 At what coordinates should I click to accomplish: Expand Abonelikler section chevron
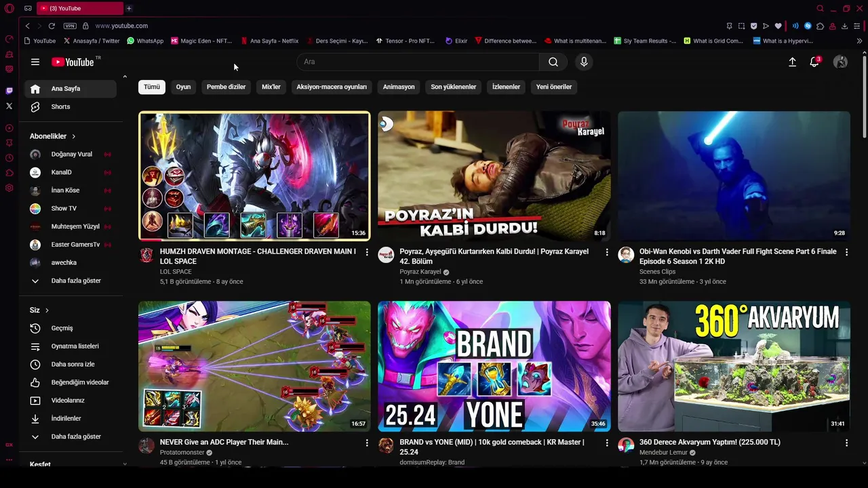tap(73, 136)
